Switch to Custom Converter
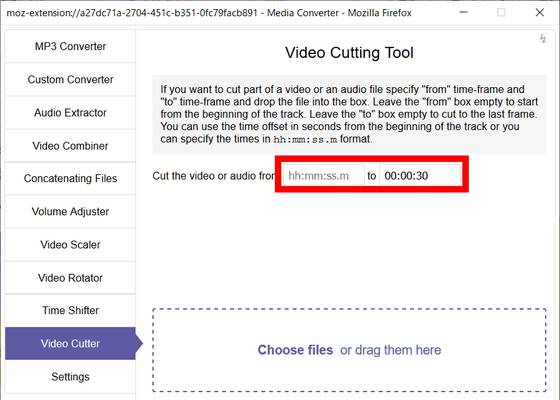This screenshot has width=560, height=400. (x=70, y=79)
